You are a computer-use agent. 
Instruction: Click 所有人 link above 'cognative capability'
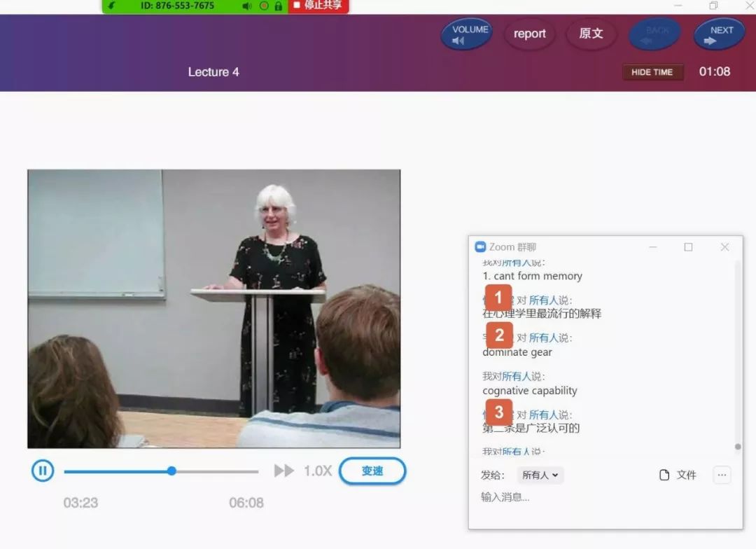(517, 376)
